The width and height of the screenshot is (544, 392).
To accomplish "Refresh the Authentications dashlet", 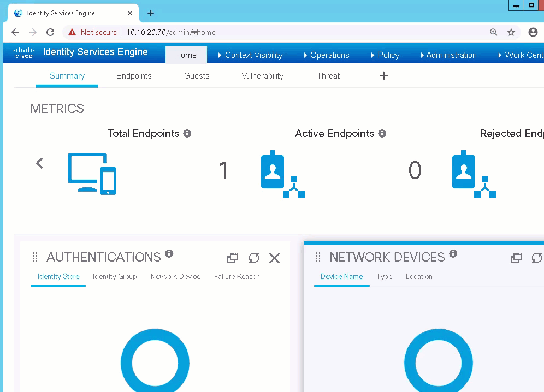I will (253, 258).
